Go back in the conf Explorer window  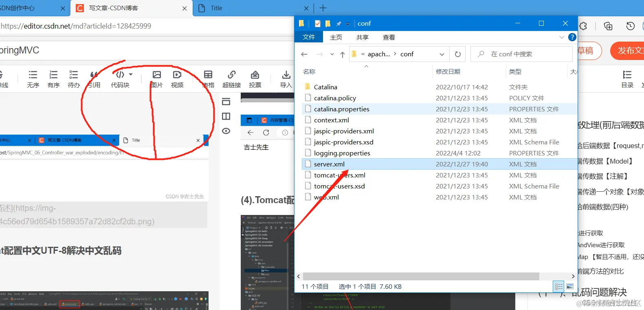point(304,54)
